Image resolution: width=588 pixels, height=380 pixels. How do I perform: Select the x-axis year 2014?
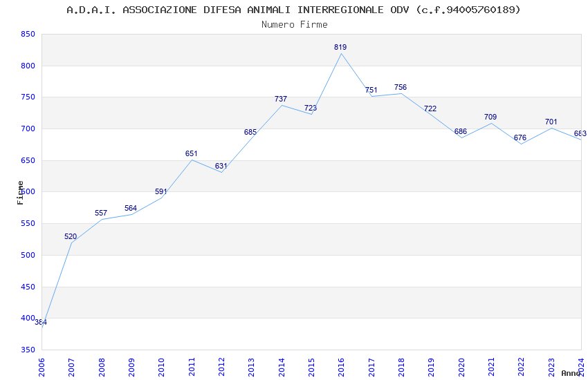tap(282, 367)
